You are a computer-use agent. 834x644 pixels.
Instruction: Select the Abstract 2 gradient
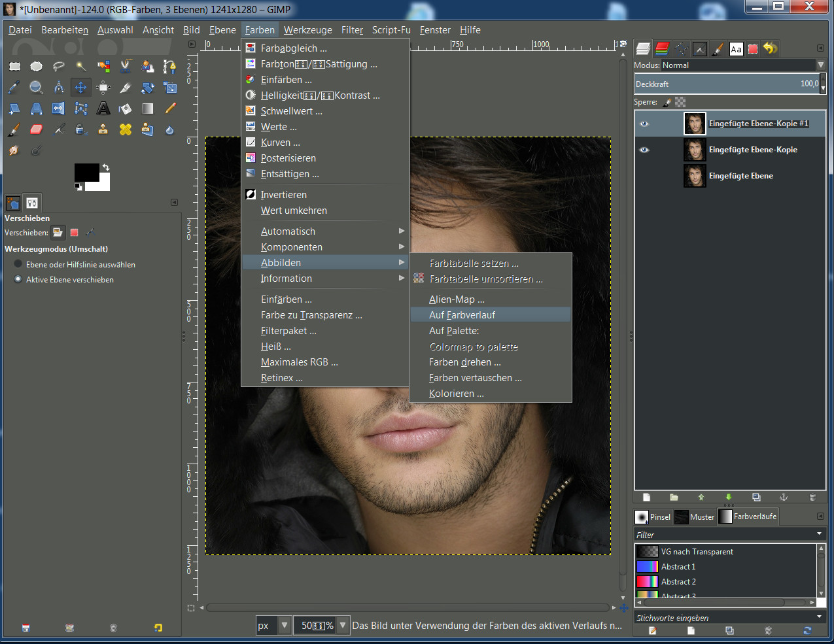tap(678, 582)
